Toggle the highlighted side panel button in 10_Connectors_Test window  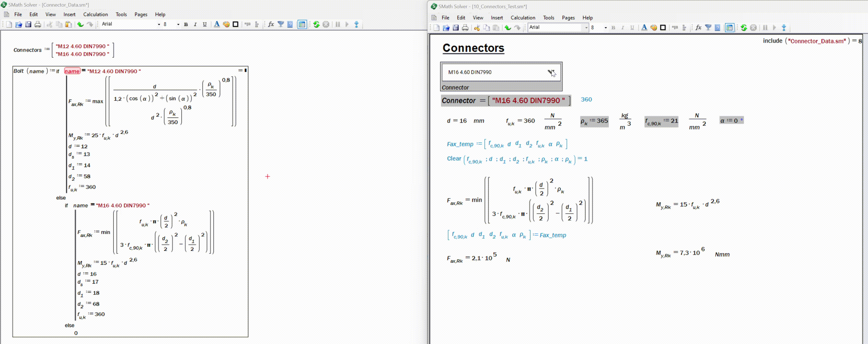coord(730,28)
